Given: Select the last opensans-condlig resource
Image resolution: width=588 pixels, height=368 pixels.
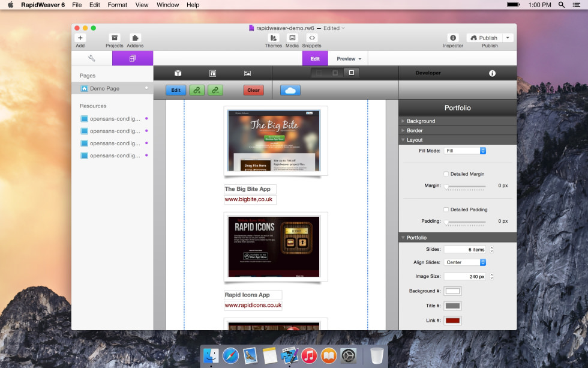Looking at the screenshot, I should point(112,155).
